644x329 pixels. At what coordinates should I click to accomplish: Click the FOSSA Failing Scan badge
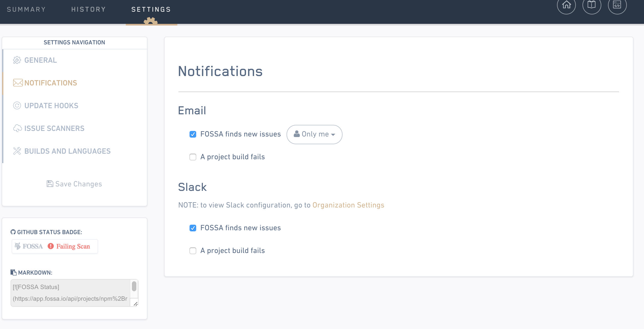tap(55, 246)
